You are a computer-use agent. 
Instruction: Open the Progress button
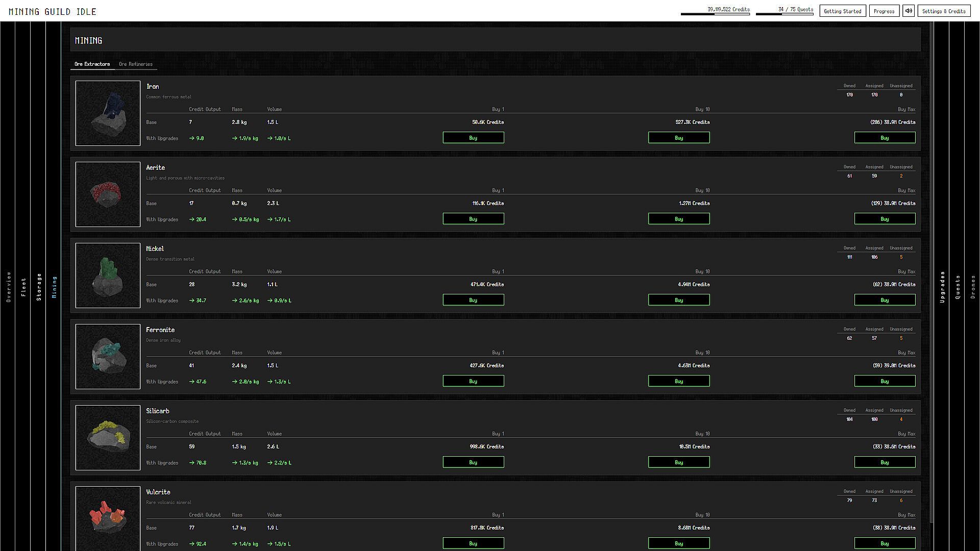(884, 11)
